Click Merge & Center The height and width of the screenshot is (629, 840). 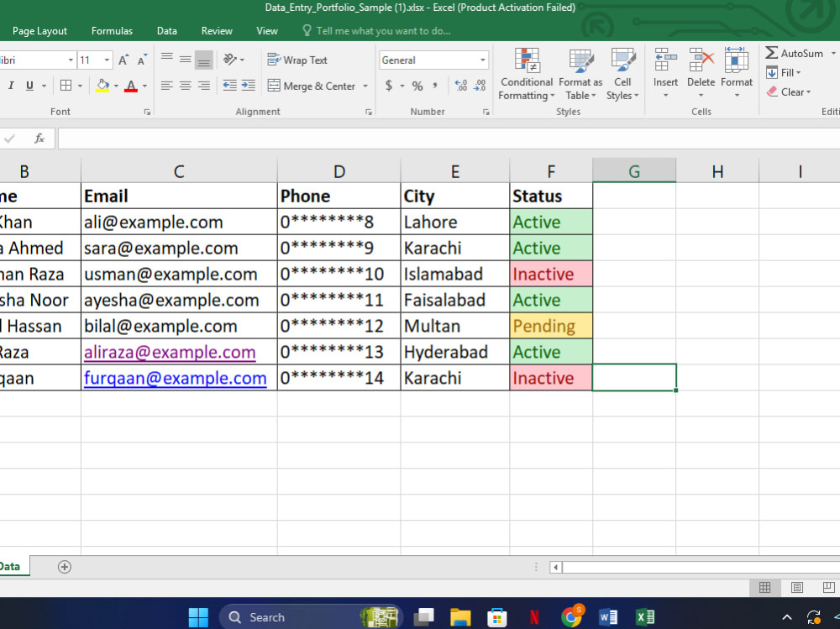312,86
